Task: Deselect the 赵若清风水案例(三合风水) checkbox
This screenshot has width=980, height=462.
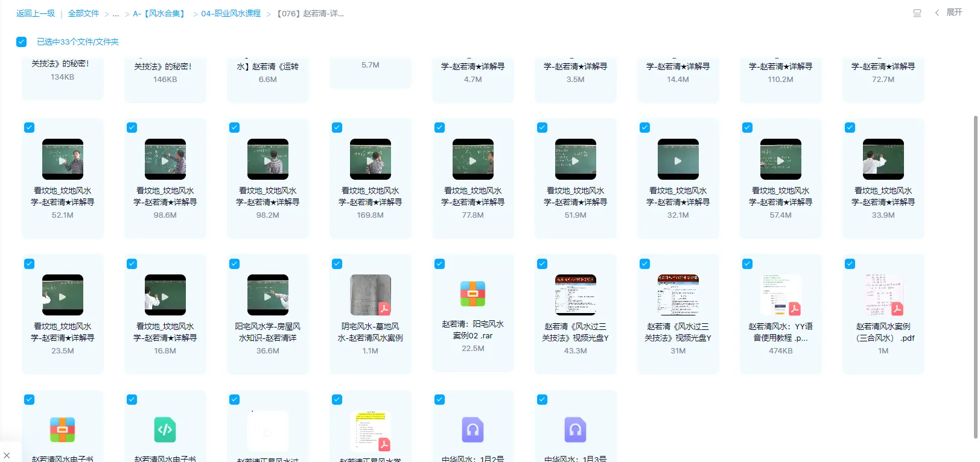Action: click(x=850, y=264)
